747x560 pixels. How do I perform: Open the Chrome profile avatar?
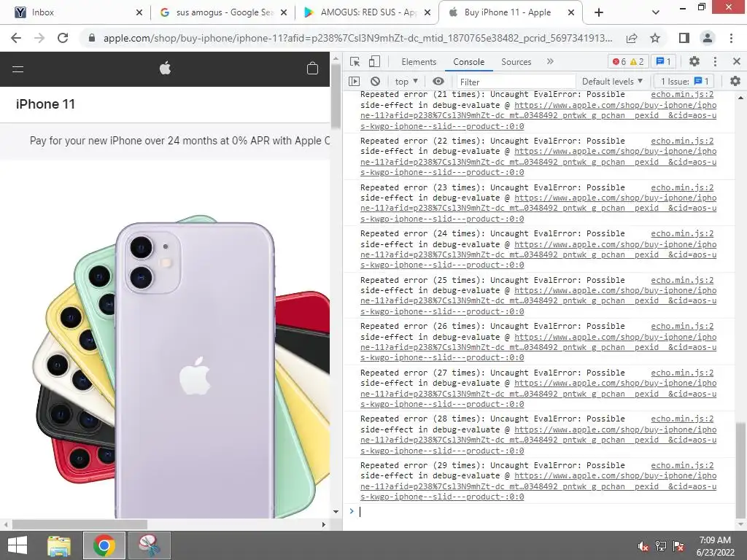tap(708, 38)
